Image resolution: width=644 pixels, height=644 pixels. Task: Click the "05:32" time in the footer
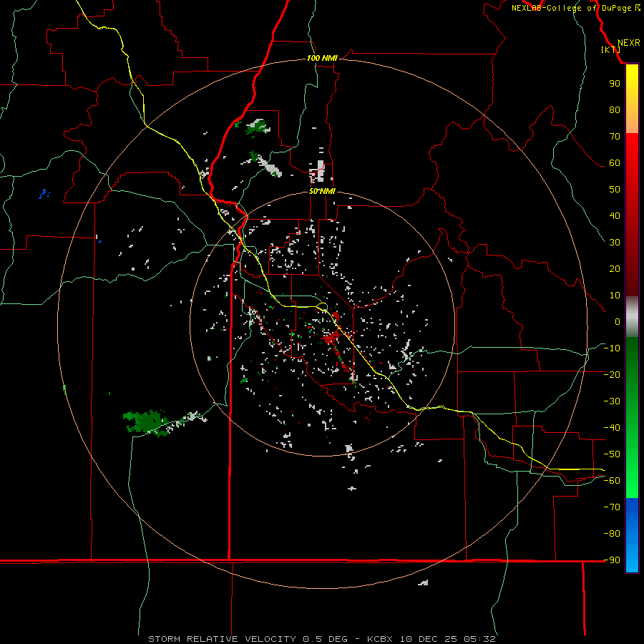point(479,639)
